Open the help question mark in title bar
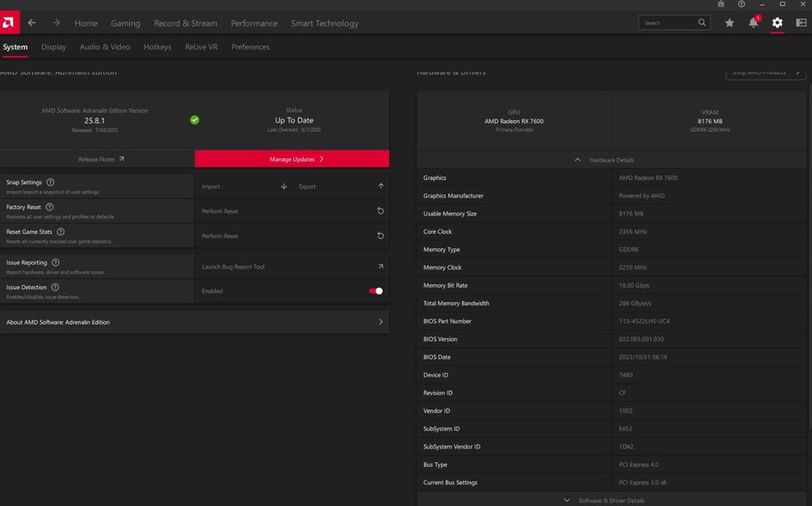This screenshot has width=812, height=506. click(x=741, y=4)
